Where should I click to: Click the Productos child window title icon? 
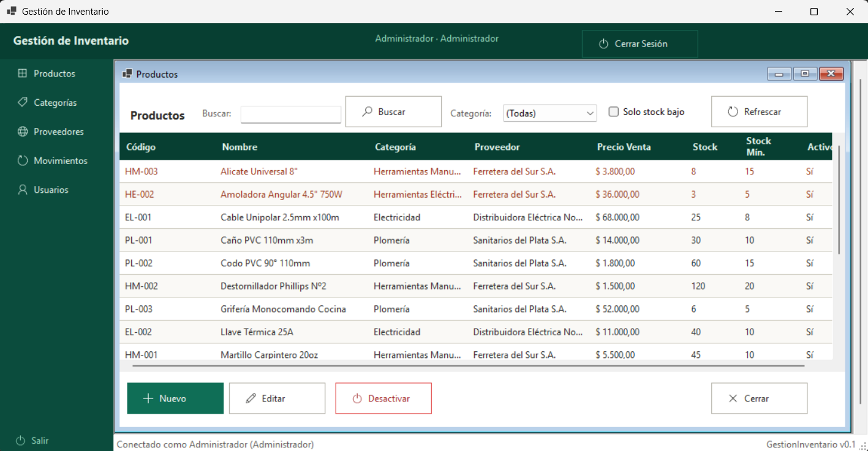pos(127,74)
